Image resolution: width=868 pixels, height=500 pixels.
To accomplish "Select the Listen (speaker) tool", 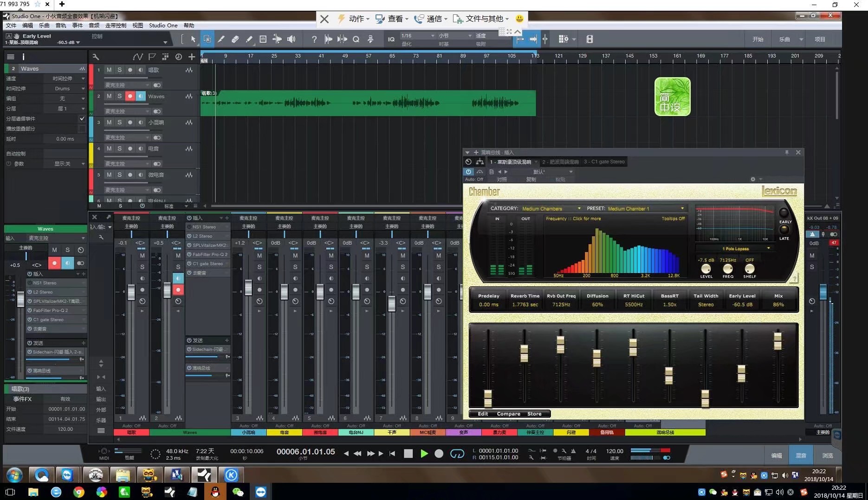I will [x=291, y=39].
